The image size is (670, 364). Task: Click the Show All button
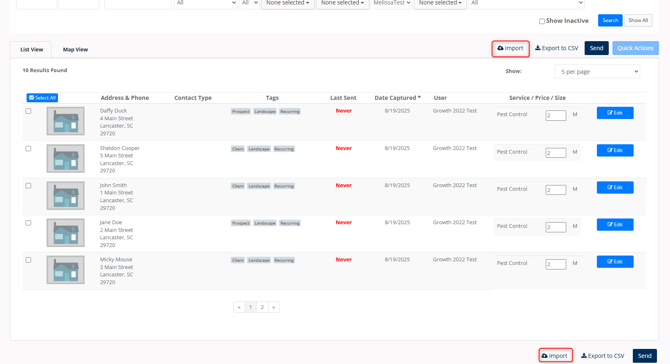click(638, 20)
